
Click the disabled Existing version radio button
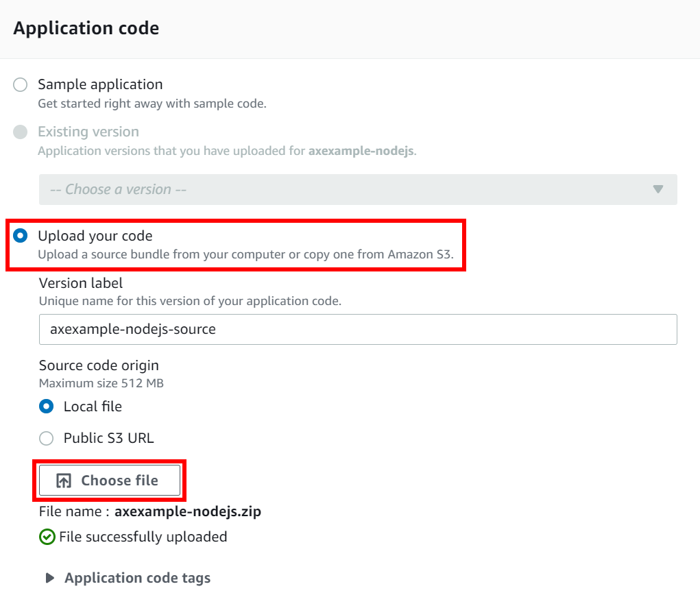pos(20,132)
